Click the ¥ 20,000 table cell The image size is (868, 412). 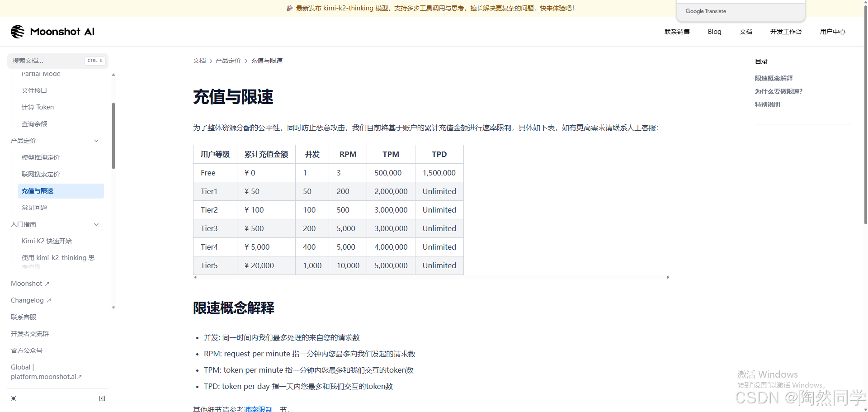[266, 265]
